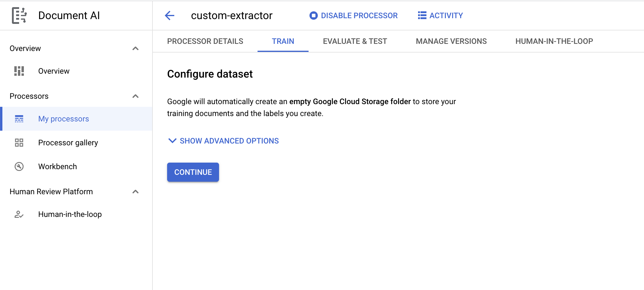This screenshot has width=644, height=290.
Task: Click the back arrow next to custom-extractor
Action: pos(170,16)
